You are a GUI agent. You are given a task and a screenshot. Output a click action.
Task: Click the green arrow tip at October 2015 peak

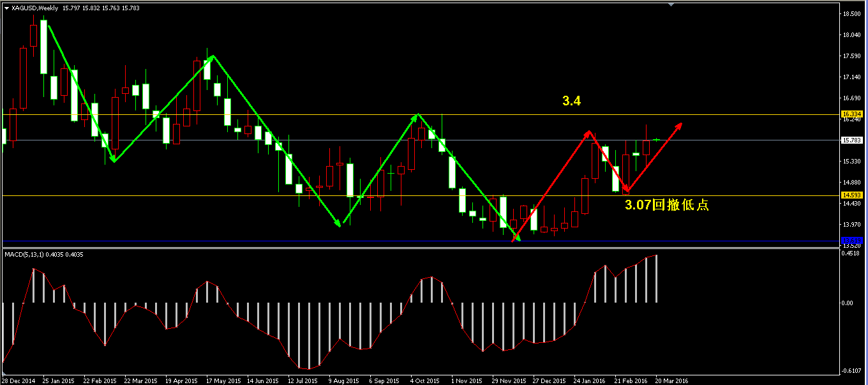pyautogui.click(x=417, y=116)
